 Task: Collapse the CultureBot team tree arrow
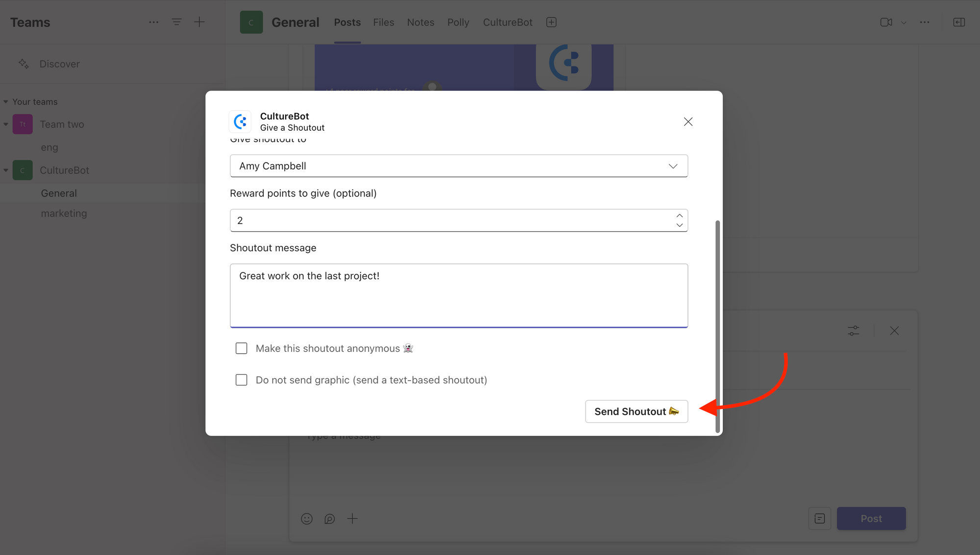tap(6, 170)
